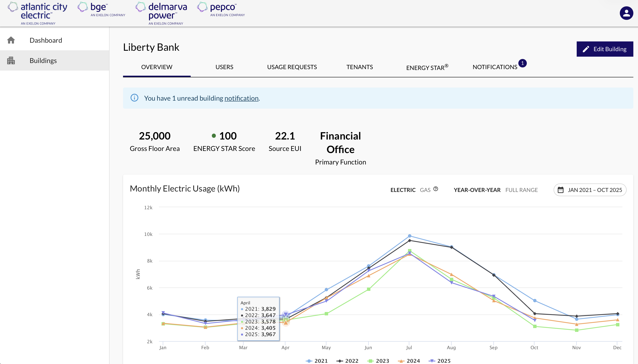
Task: Switch to the USAGE REQUESTS tab
Action: coord(292,67)
